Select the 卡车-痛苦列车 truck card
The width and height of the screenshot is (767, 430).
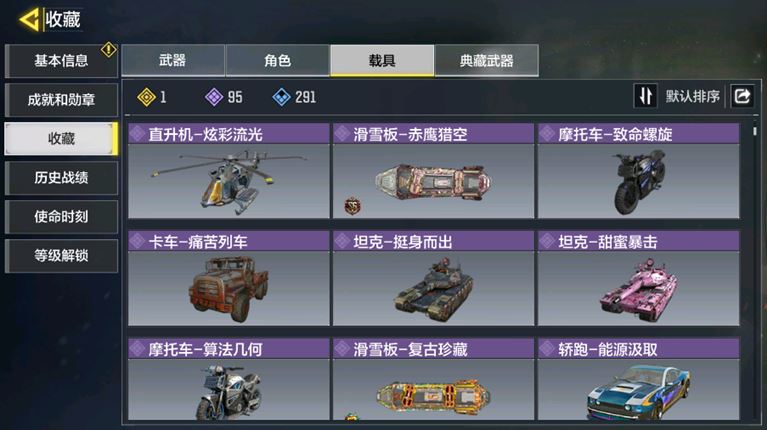(228, 278)
